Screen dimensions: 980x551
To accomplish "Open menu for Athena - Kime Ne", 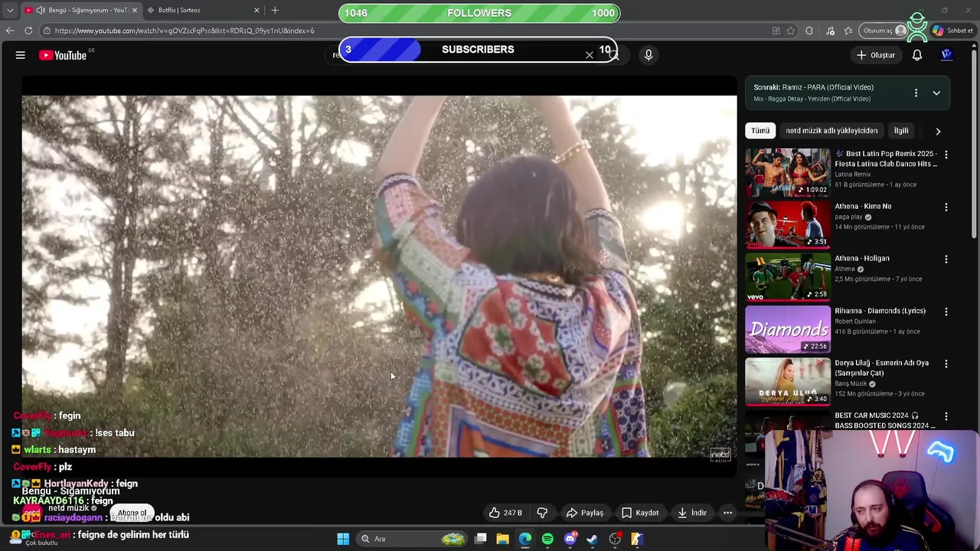I will [x=946, y=207].
